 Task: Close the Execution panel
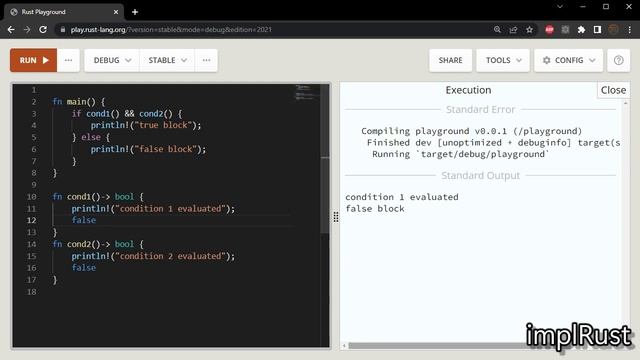[613, 90]
